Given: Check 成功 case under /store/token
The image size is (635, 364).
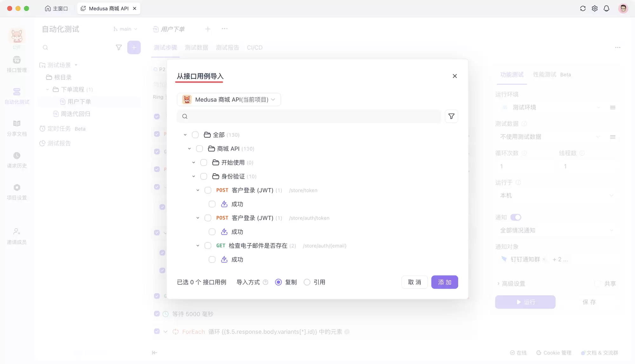Looking at the screenshot, I should click(212, 204).
